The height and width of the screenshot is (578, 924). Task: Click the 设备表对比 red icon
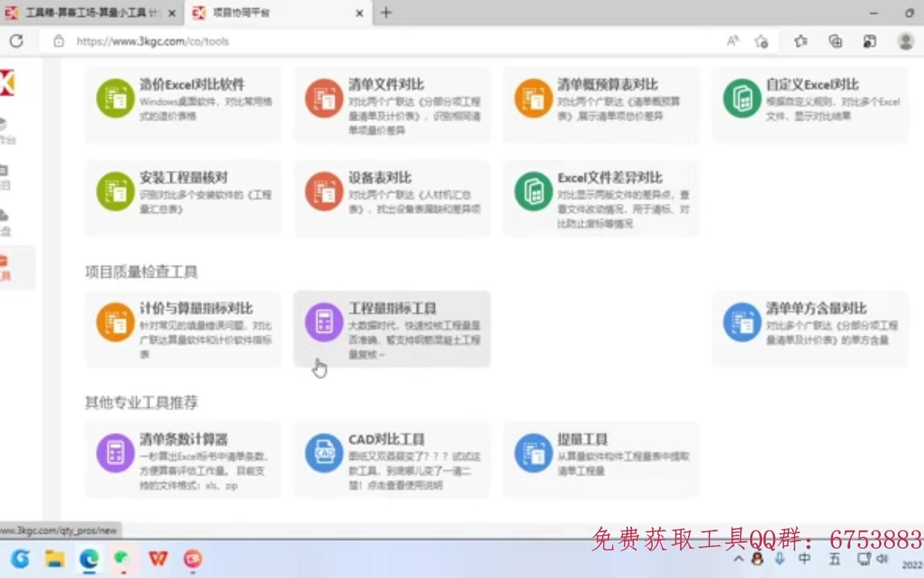click(324, 191)
